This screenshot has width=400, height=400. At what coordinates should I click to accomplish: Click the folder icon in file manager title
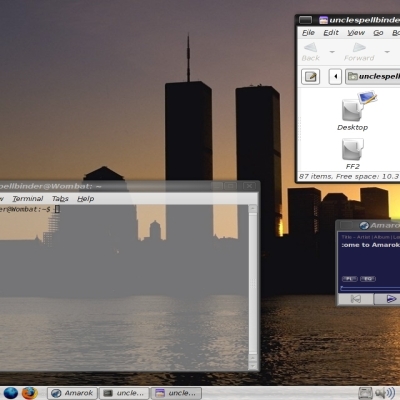click(323, 20)
